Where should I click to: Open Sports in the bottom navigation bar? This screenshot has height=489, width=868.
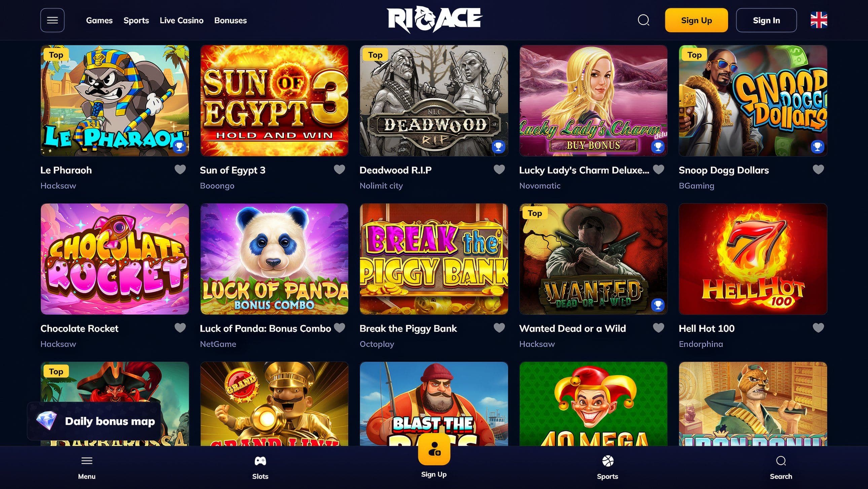click(608, 467)
